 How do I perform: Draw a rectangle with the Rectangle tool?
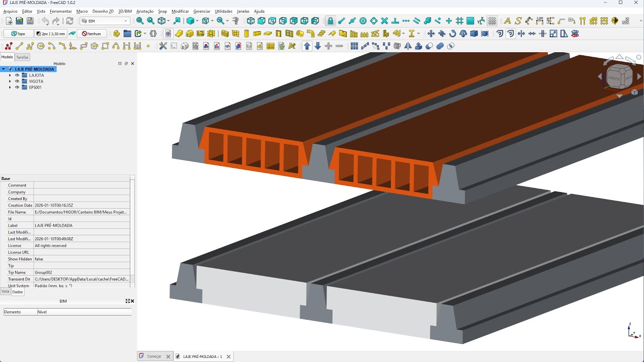(105, 46)
